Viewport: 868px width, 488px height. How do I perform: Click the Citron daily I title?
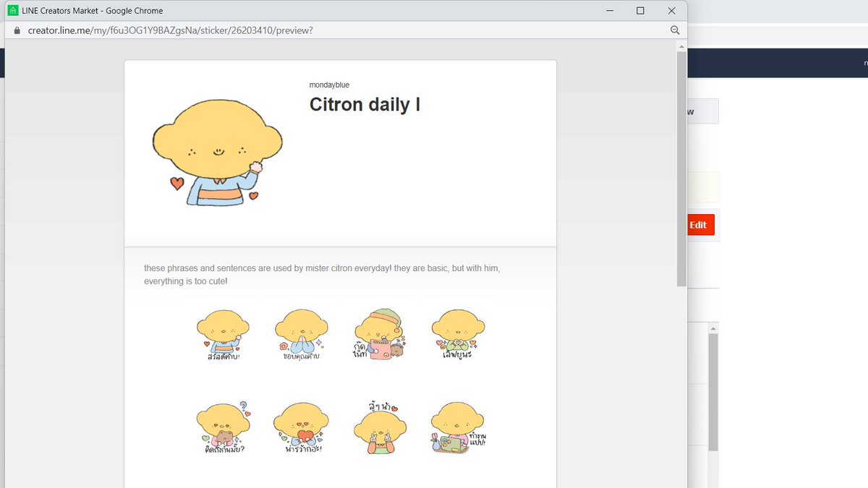365,105
